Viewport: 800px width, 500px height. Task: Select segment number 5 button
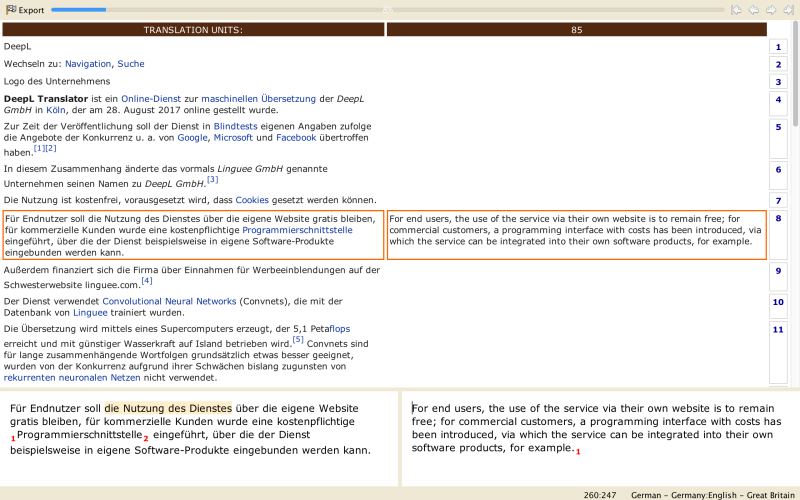pyautogui.click(x=778, y=139)
